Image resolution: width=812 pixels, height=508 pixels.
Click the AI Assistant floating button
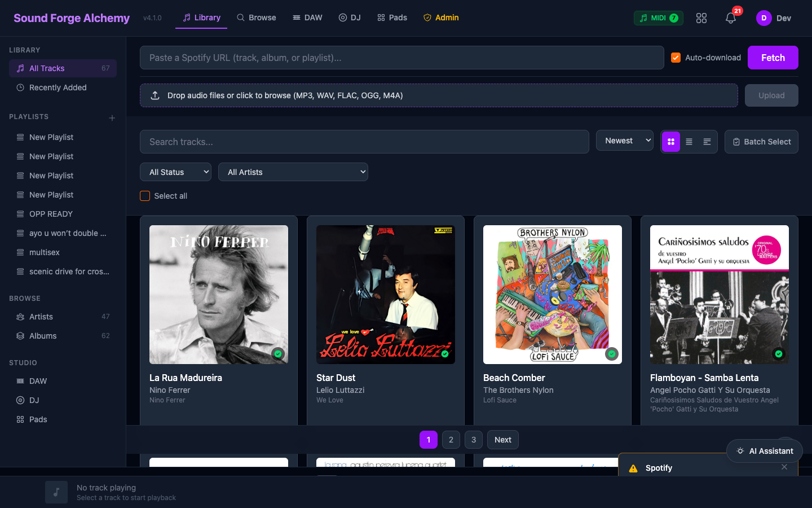point(764,451)
